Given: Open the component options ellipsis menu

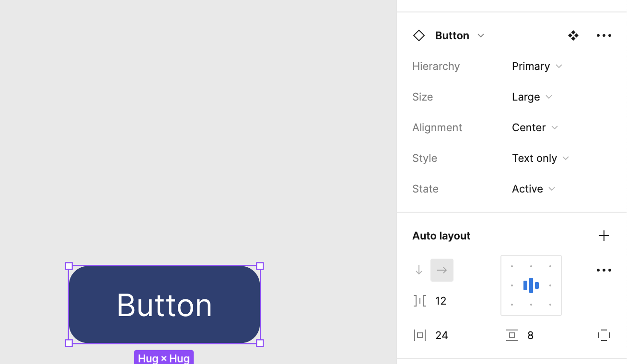Looking at the screenshot, I should [604, 35].
